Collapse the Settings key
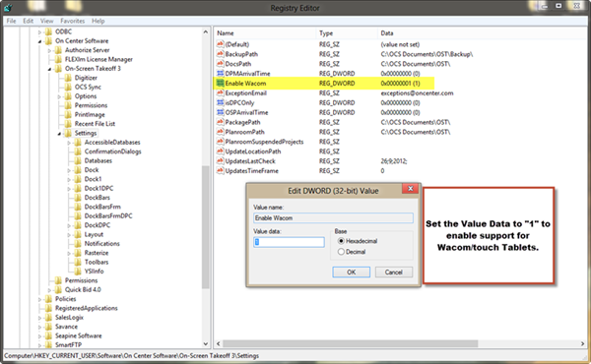Image resolution: width=591 pixels, height=364 pixels. point(59,134)
